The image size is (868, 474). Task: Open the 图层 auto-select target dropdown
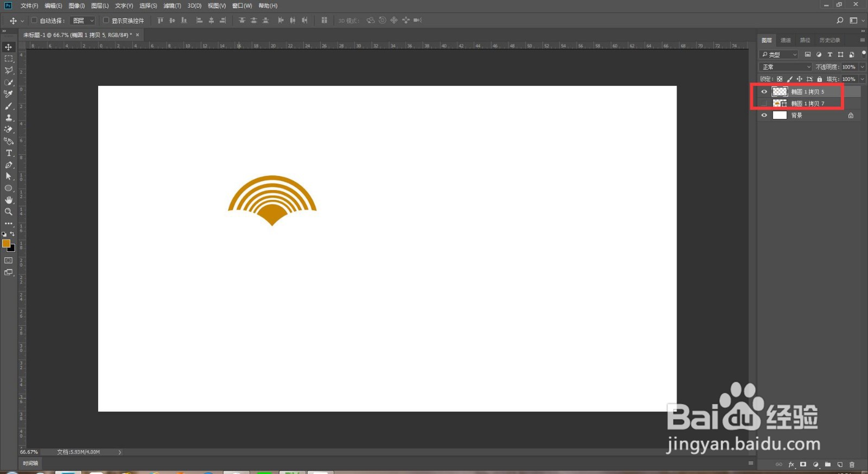pyautogui.click(x=84, y=21)
